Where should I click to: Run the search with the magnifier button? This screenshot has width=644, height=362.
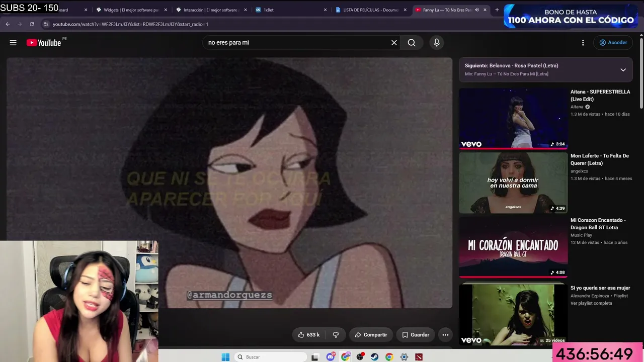tap(412, 43)
